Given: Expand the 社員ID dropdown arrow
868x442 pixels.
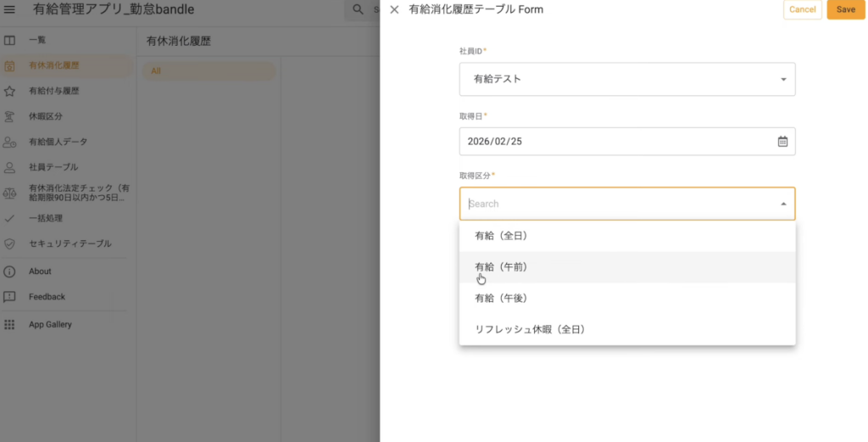Looking at the screenshot, I should click(x=782, y=80).
